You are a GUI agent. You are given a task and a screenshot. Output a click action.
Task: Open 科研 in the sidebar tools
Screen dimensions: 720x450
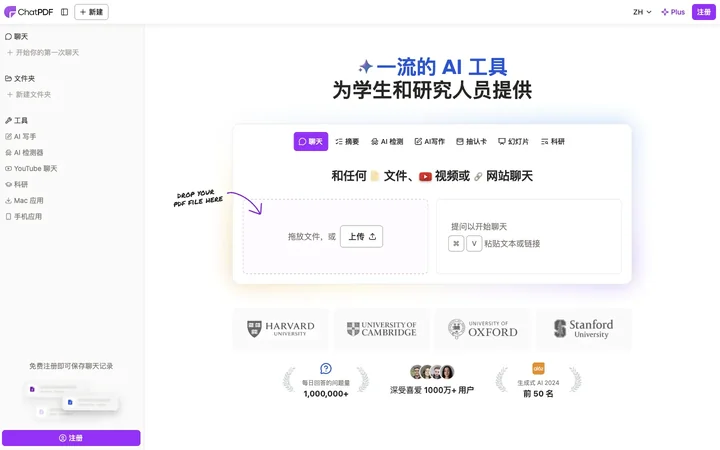click(x=17, y=184)
